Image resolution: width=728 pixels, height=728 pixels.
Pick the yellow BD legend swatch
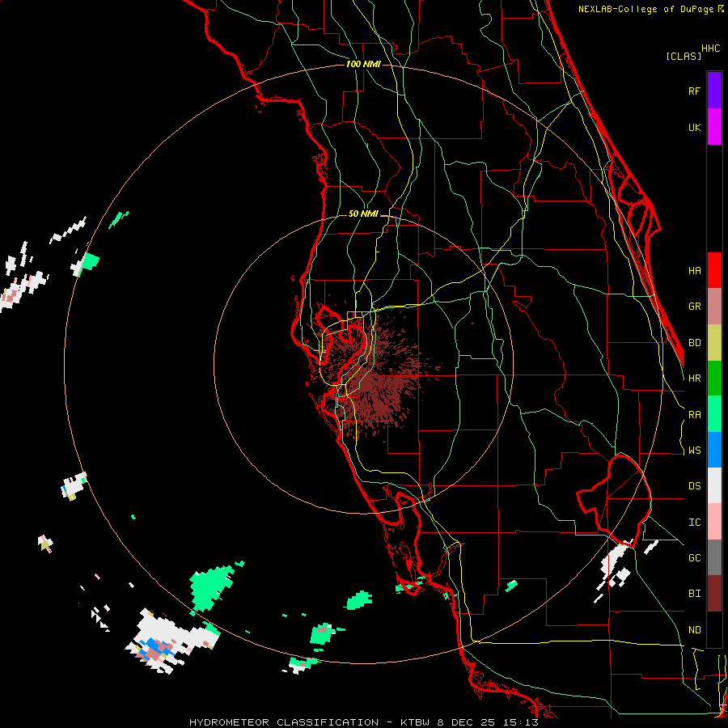point(714,343)
